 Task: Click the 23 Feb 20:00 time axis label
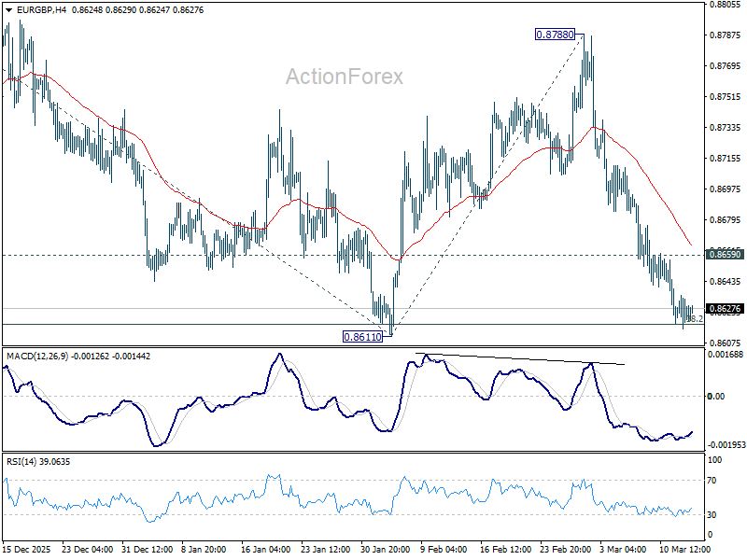(x=566, y=549)
